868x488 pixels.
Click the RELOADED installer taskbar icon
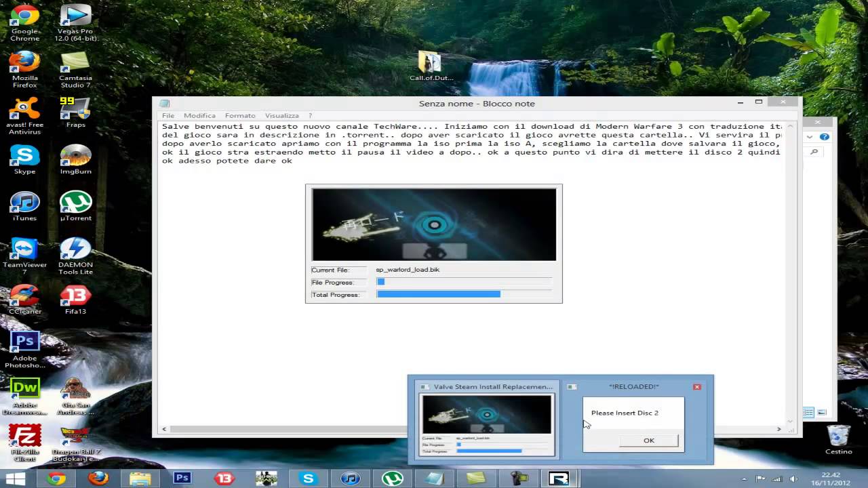(560, 479)
